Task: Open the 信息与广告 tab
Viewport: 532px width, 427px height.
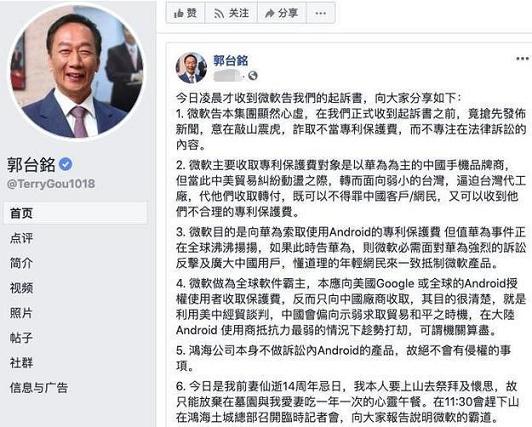Action: [x=39, y=387]
